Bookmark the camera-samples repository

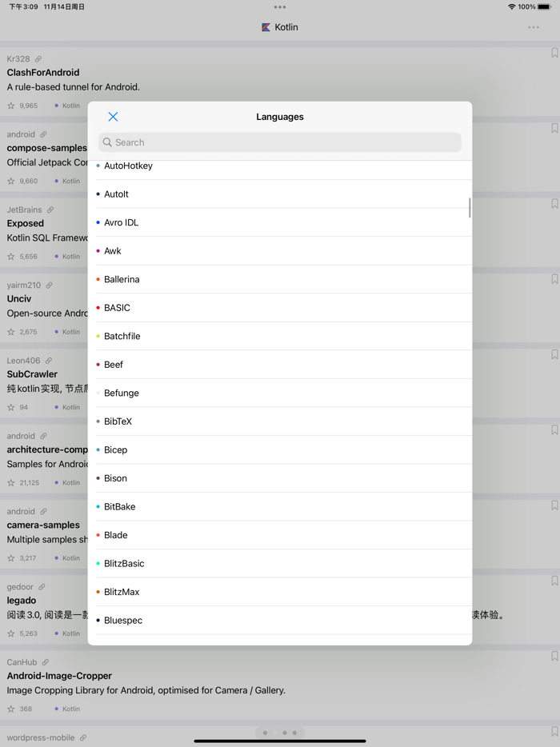coord(554,505)
